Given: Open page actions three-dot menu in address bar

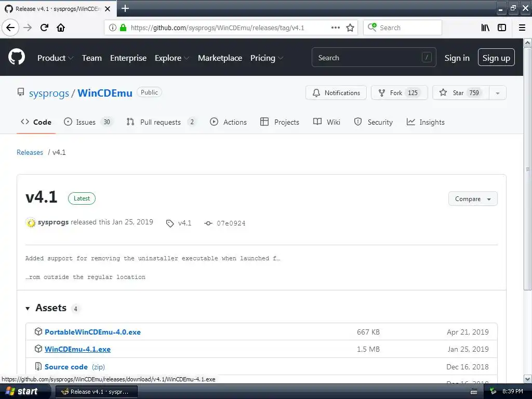Looking at the screenshot, I should pos(336,28).
